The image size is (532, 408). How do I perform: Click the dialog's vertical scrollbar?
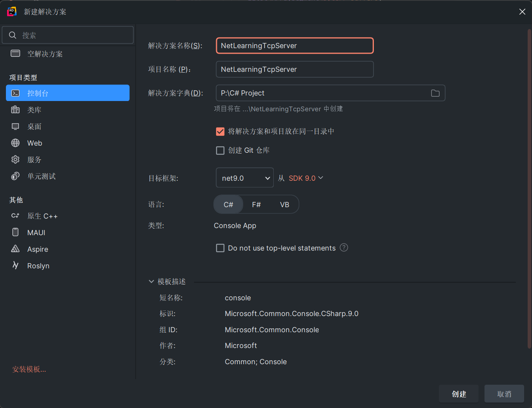[529, 189]
